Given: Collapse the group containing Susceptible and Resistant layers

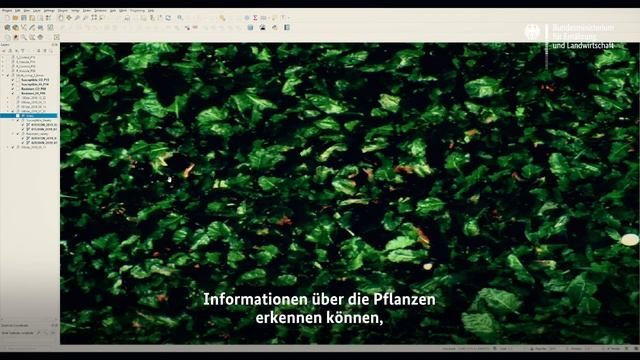Looking at the screenshot, I should 2,75.
